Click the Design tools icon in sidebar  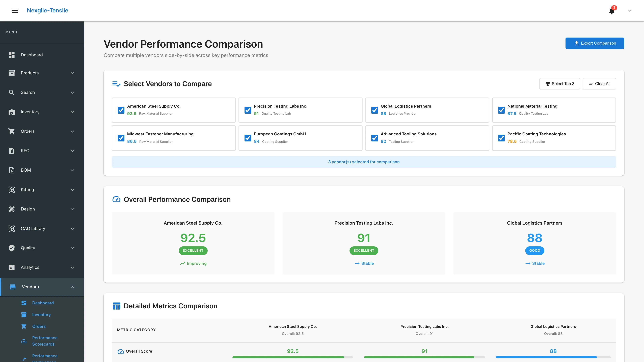point(12,209)
